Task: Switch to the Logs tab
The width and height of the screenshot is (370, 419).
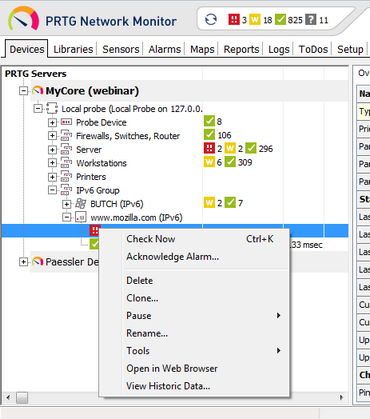Action: pos(279,49)
